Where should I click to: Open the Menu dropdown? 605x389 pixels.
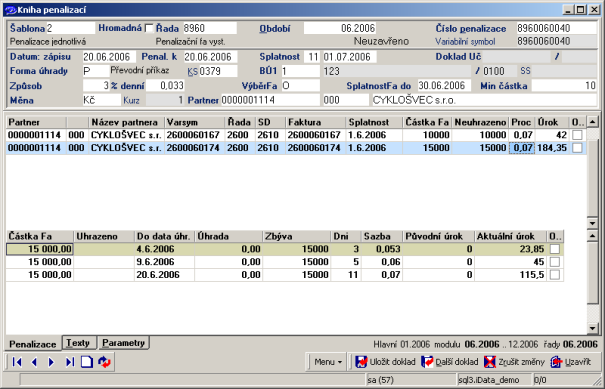click(x=328, y=362)
